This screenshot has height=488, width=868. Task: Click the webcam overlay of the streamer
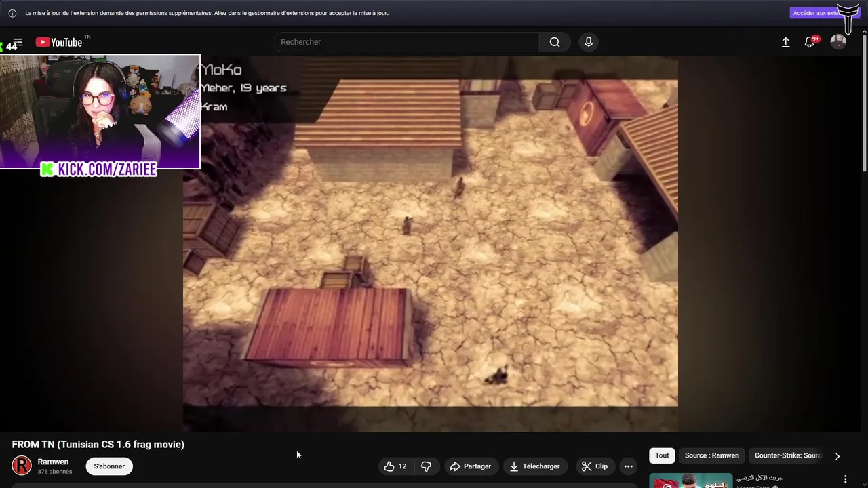pyautogui.click(x=100, y=111)
